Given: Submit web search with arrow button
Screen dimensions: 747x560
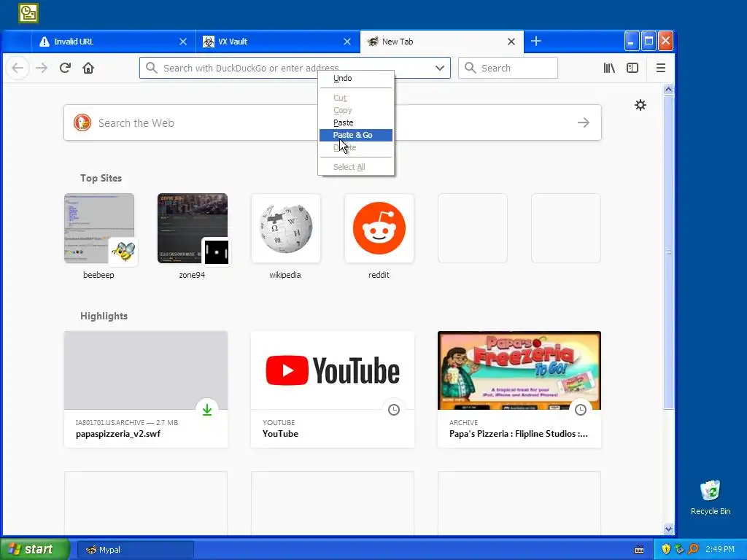Looking at the screenshot, I should 584,122.
